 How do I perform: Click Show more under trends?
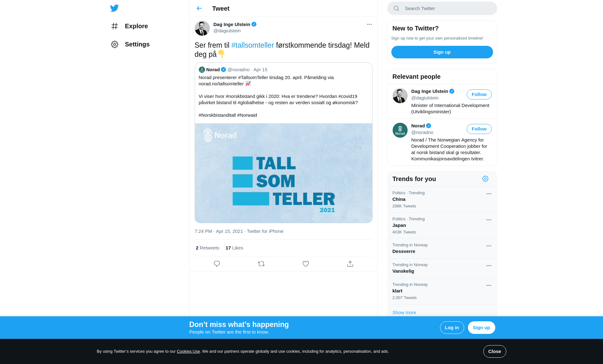404,313
